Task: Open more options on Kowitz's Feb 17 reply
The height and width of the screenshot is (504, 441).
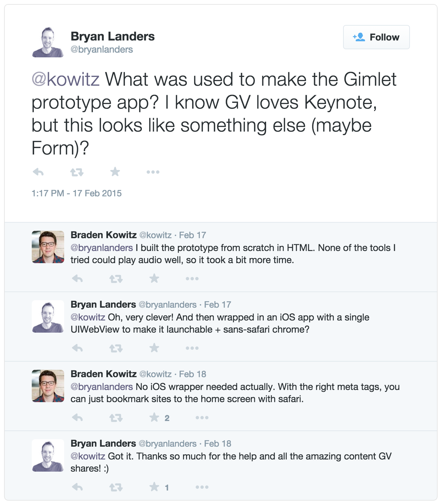Action: coord(192,279)
